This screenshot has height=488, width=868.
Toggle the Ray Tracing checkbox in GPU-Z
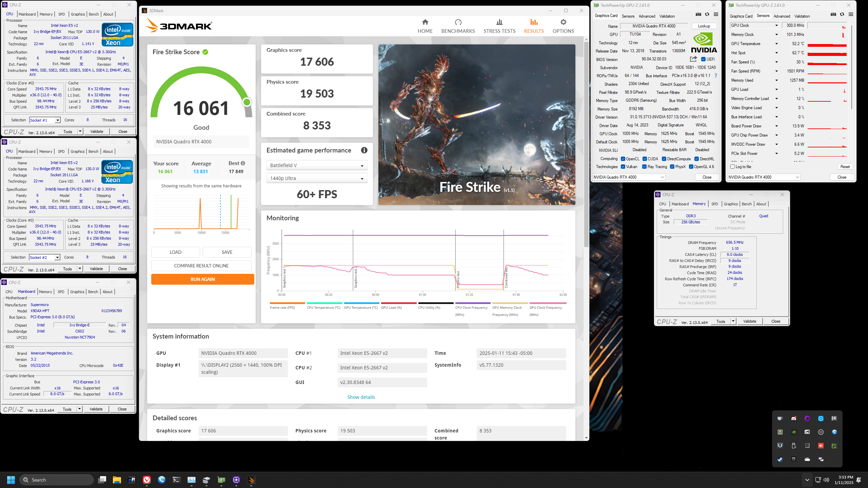click(644, 167)
